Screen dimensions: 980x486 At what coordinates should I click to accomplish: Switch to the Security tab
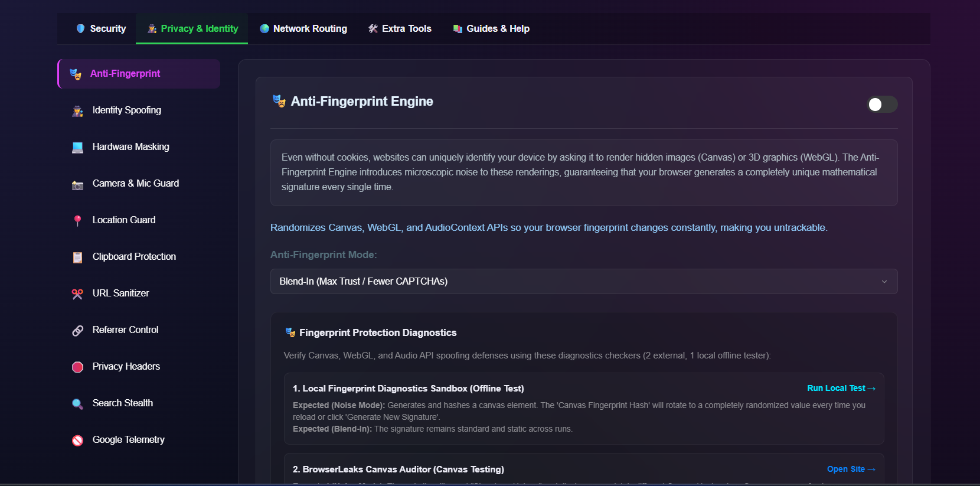[100, 28]
